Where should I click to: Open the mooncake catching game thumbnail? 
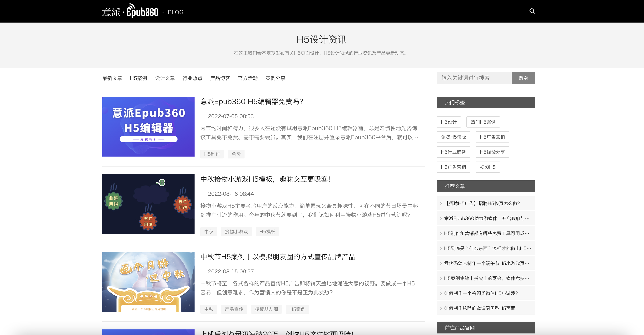click(x=148, y=204)
